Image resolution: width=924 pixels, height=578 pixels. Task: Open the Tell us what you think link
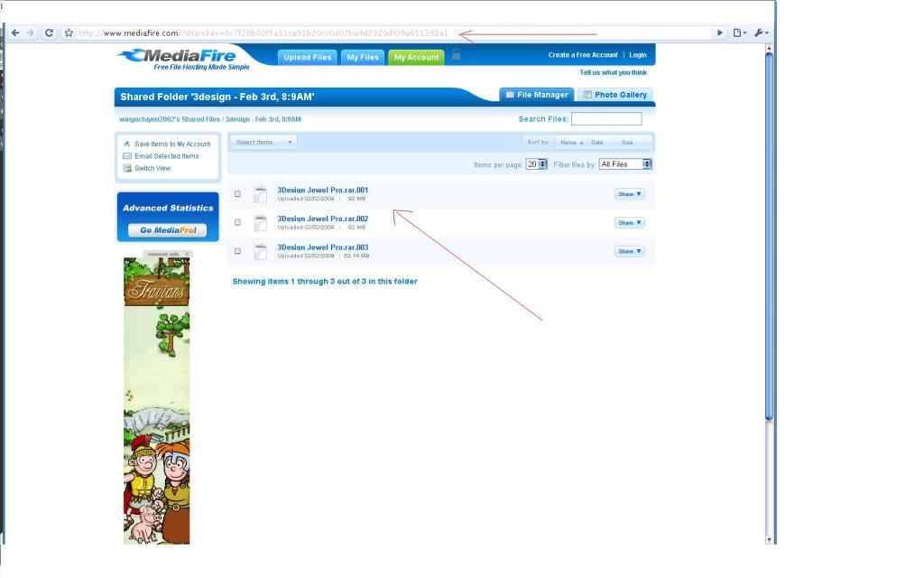(x=613, y=72)
